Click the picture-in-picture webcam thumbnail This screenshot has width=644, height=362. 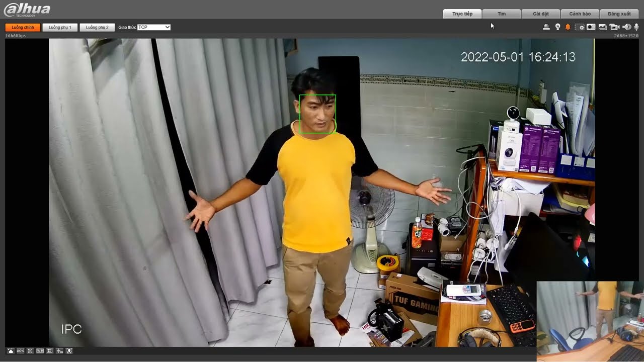tap(590, 321)
